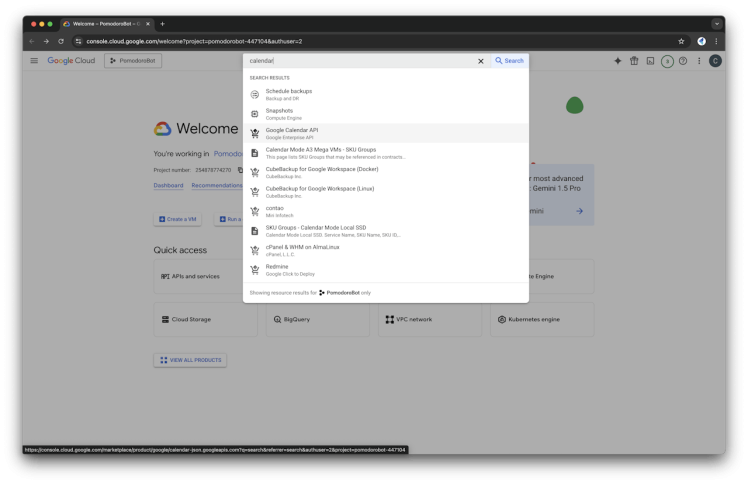
Task: Click the Snapshots result icon
Action: pos(255,114)
